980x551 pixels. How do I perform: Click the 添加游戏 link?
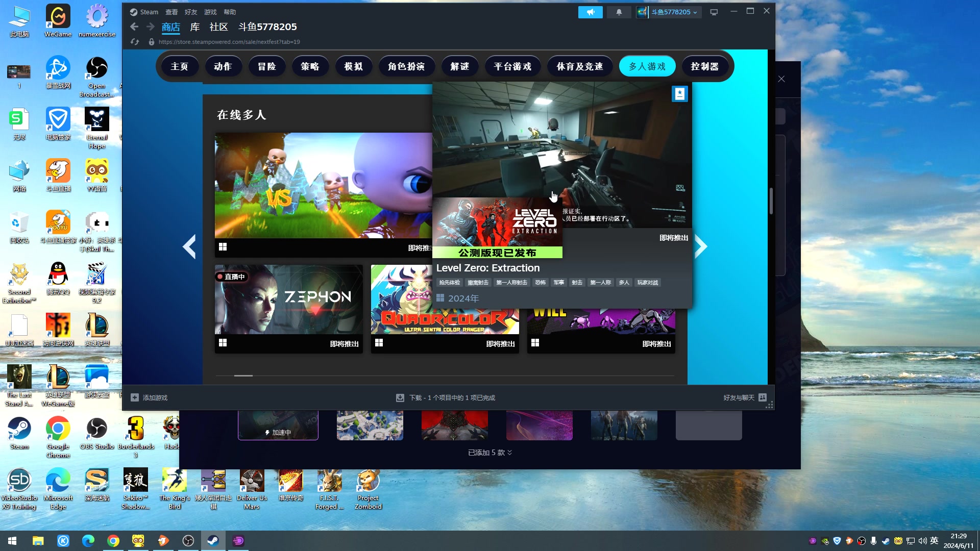155,397
